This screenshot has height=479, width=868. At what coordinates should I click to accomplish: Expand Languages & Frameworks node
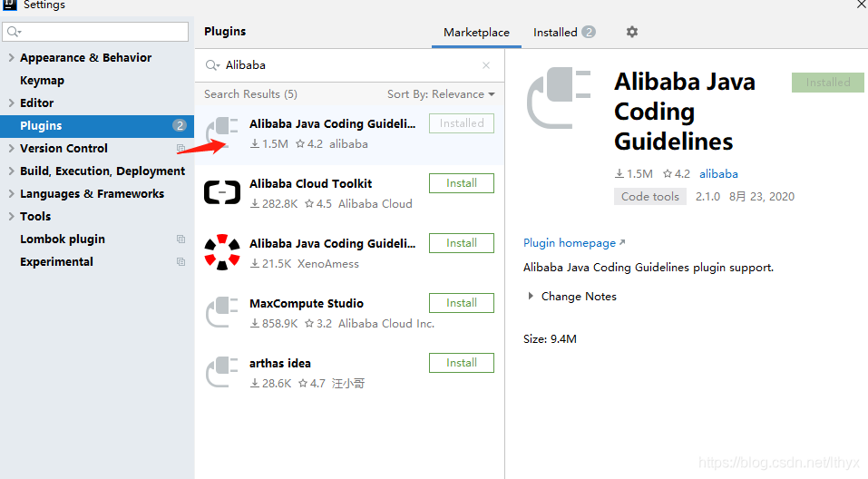click(11, 194)
